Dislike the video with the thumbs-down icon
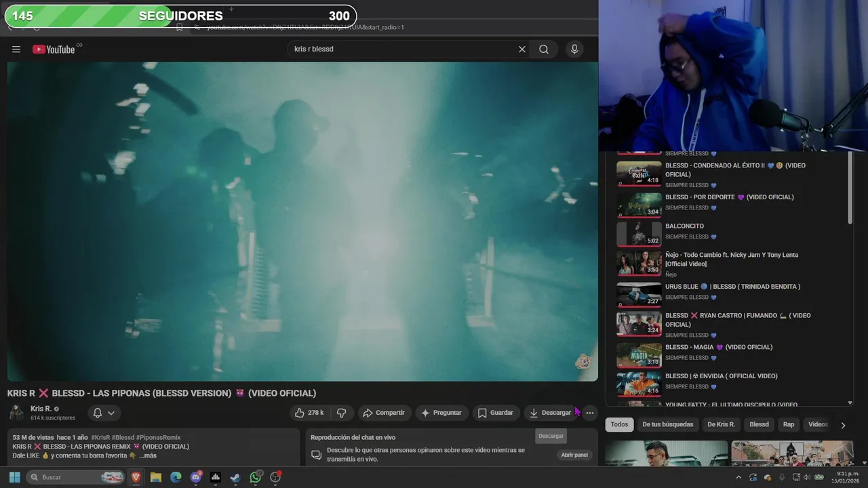 click(x=342, y=412)
